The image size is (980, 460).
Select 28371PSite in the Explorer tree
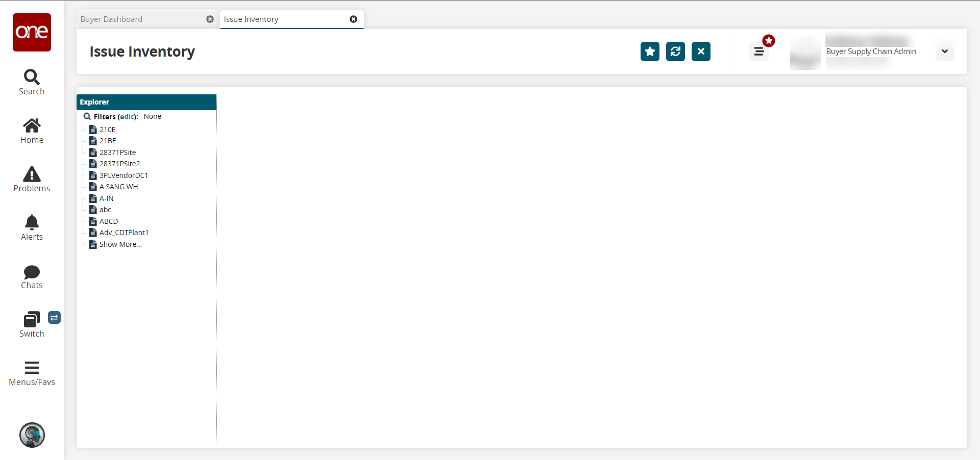117,152
